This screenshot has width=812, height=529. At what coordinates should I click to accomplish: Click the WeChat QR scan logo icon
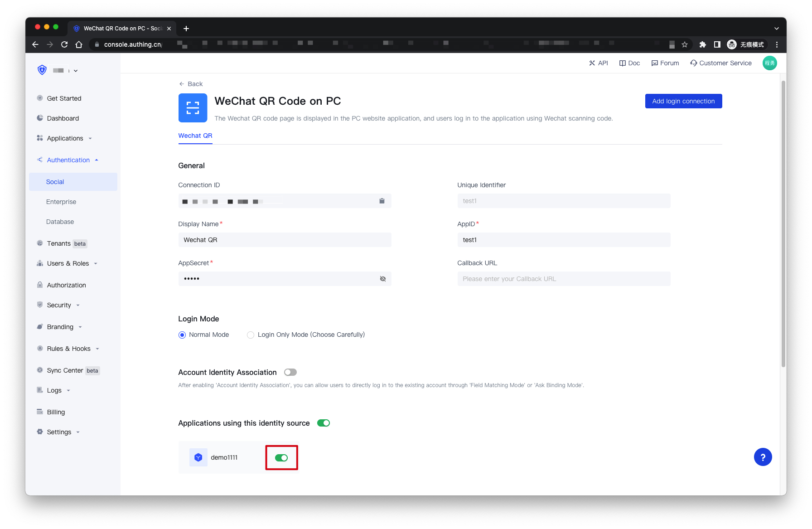tap(193, 108)
